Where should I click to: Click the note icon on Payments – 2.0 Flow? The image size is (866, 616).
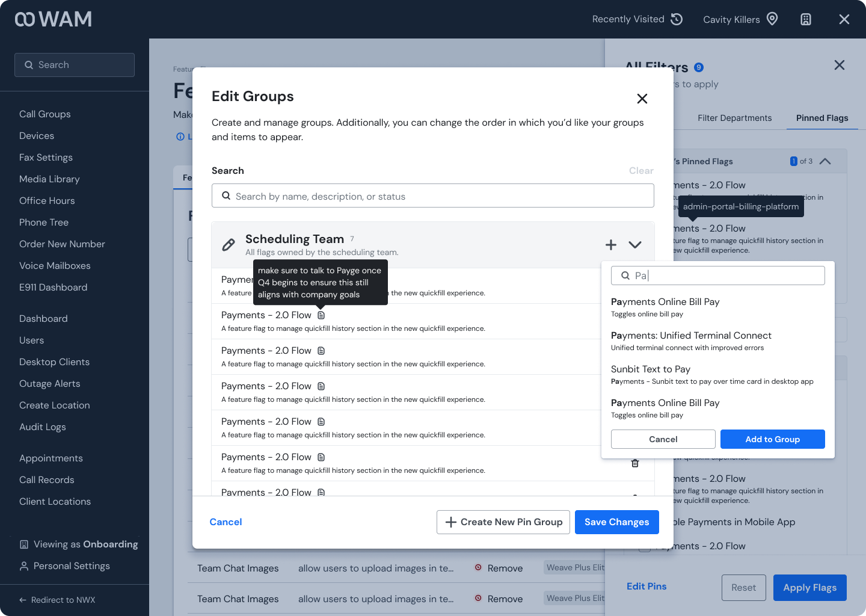[x=321, y=315]
